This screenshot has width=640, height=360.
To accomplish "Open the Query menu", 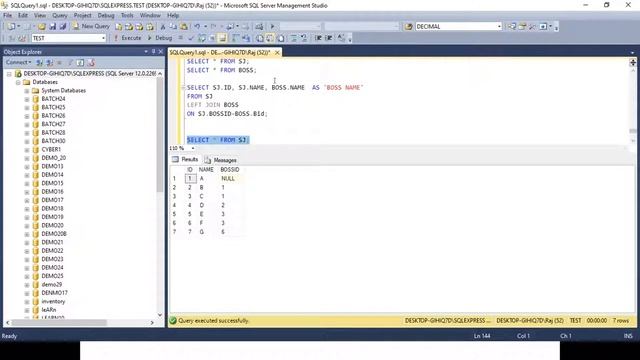I will [x=60, y=16].
